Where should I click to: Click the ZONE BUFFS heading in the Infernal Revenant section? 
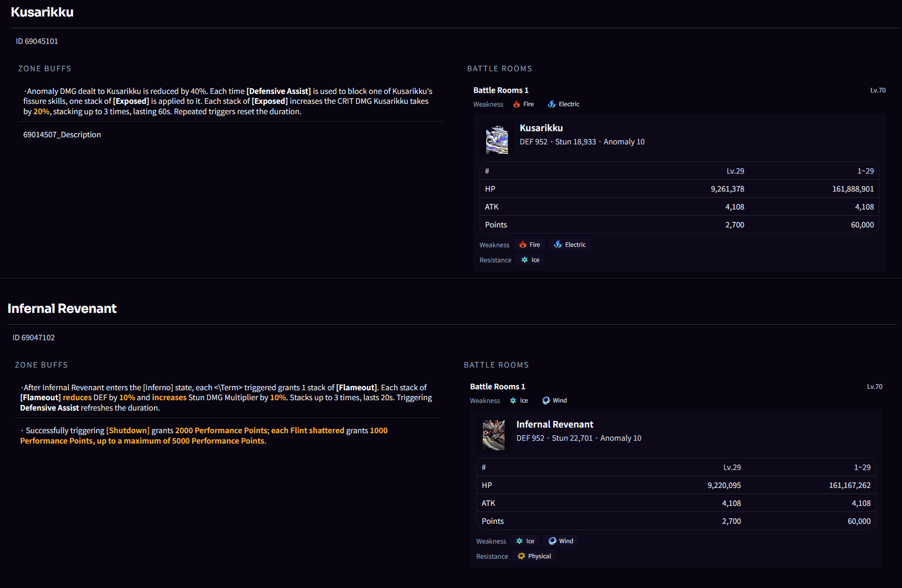(x=42, y=365)
